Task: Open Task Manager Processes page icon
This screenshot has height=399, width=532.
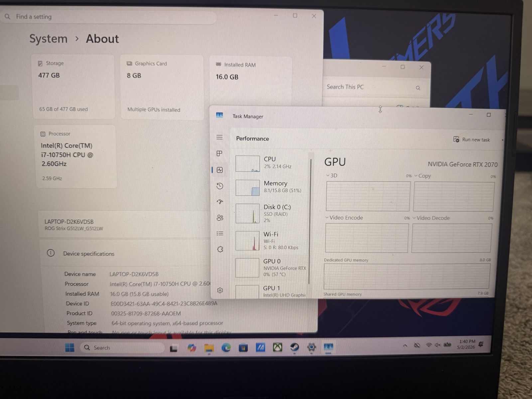Action: [219, 154]
